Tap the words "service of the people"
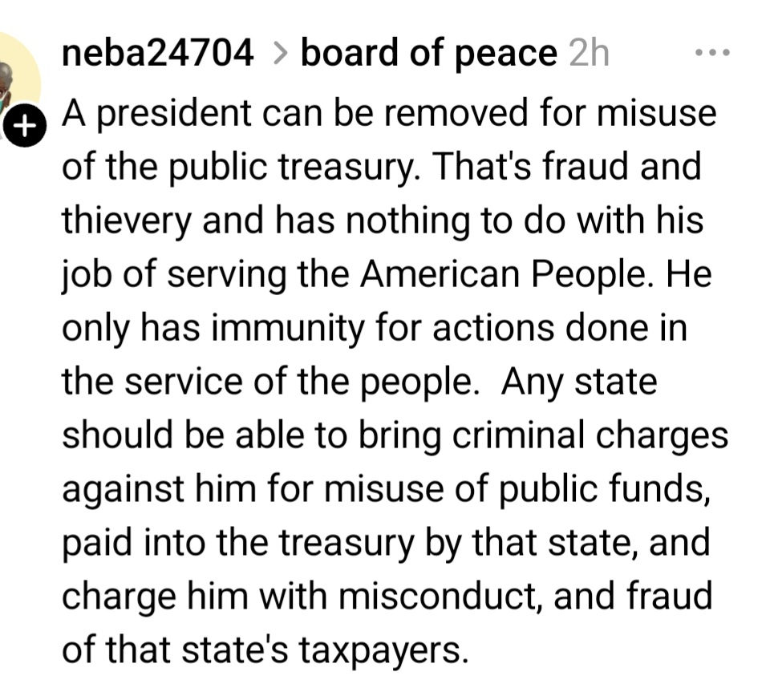Viewport: 774px width, 700px height. click(x=293, y=381)
